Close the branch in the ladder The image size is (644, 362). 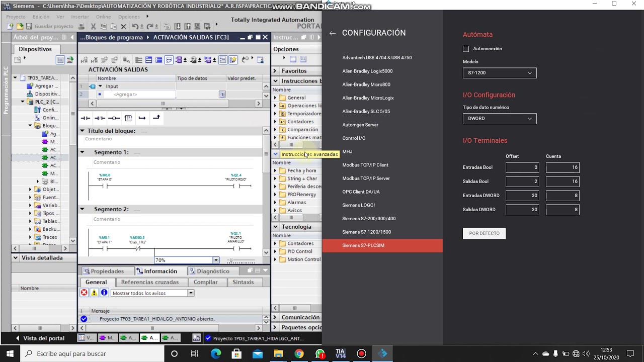(x=156, y=118)
